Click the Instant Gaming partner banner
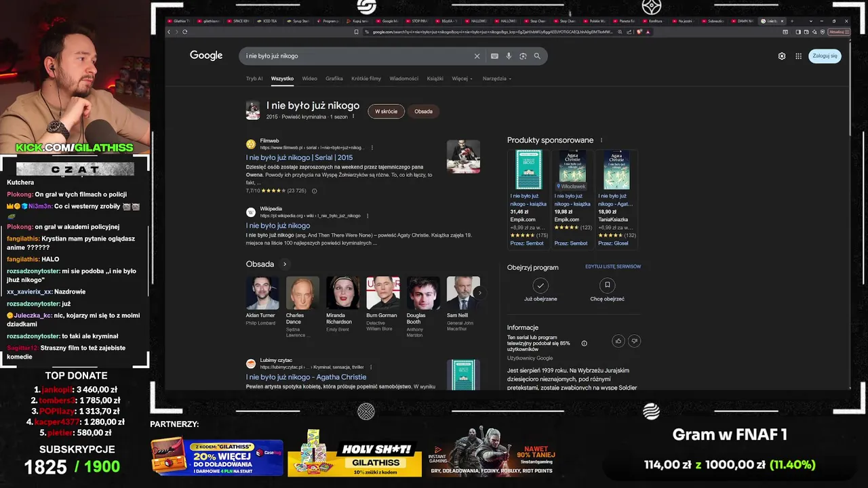The width and height of the screenshot is (868, 488). [x=492, y=452]
